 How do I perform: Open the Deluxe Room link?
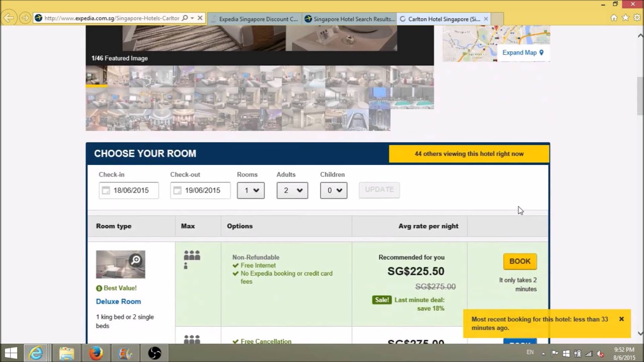point(118,302)
